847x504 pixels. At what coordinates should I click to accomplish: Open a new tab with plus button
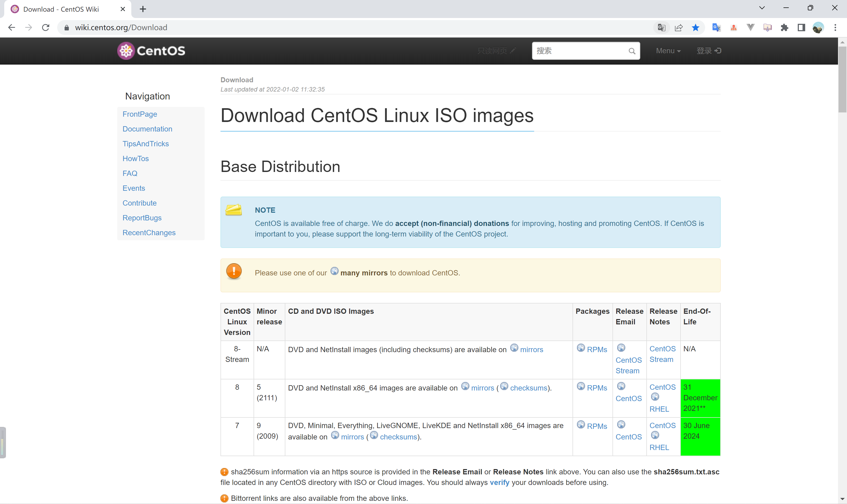coord(143,9)
